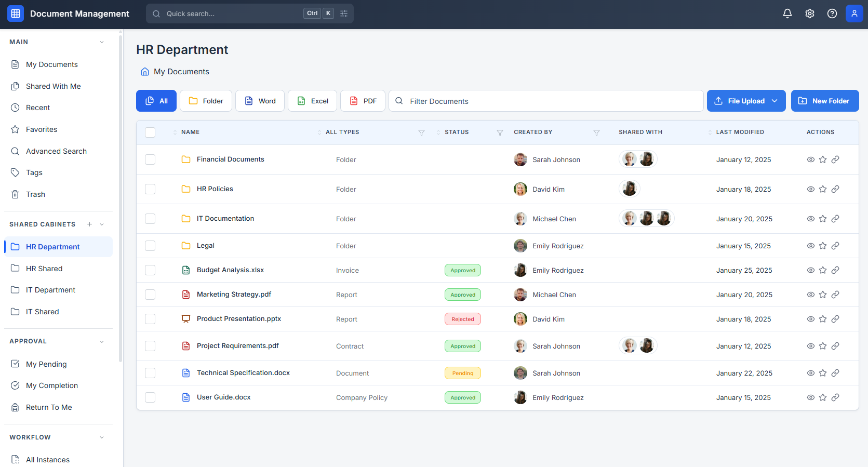Click the Quick search box
This screenshot has width=868, height=467.
pyautogui.click(x=250, y=14)
